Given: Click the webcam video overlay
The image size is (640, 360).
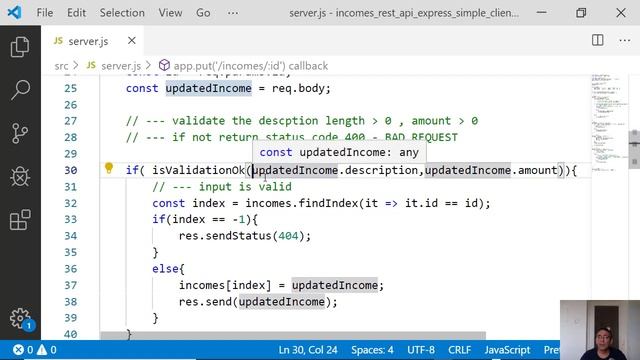Looking at the screenshot, I should (x=600, y=330).
